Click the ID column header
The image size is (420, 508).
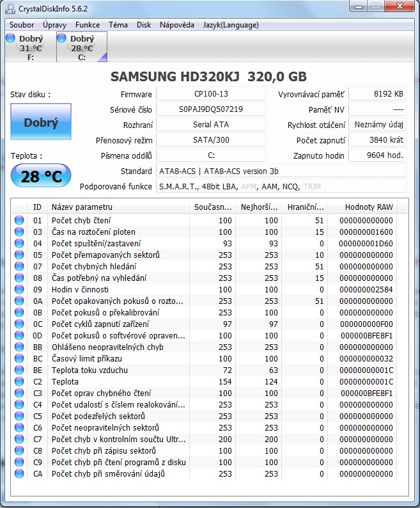[x=38, y=207]
